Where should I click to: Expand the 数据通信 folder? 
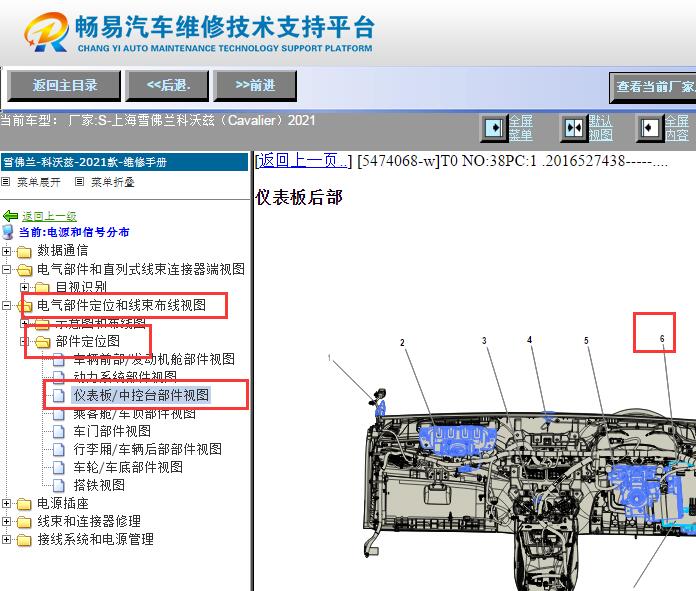point(6,251)
